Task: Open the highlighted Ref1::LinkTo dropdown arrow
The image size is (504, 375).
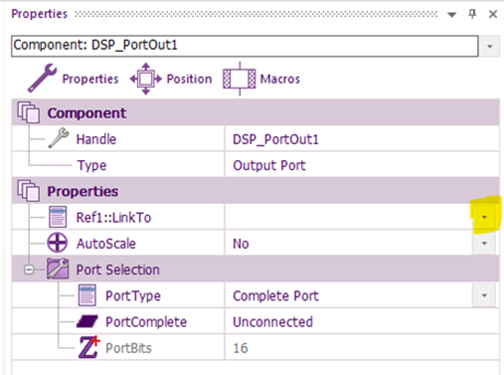Action: 484,217
